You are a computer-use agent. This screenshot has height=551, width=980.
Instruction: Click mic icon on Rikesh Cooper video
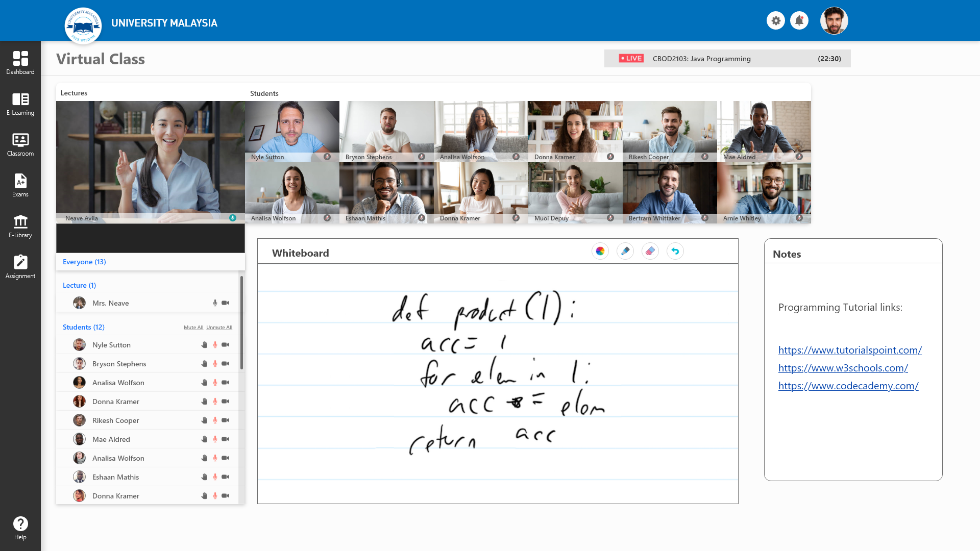coord(705,157)
